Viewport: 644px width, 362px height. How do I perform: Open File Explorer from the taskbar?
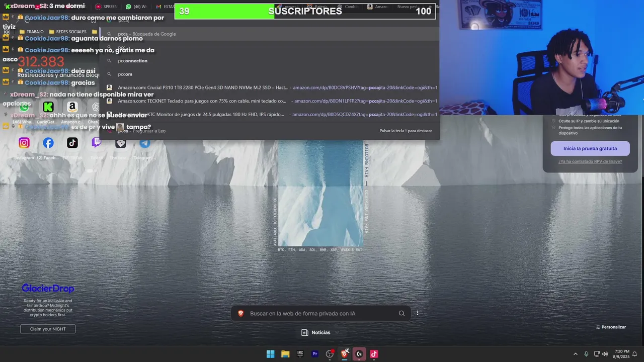[285, 354]
